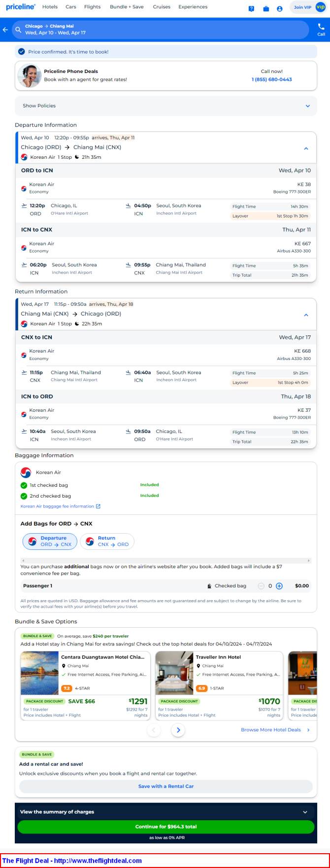The height and width of the screenshot is (868, 330).
Task: Click the VIP badge icon
Action: coord(320,7)
